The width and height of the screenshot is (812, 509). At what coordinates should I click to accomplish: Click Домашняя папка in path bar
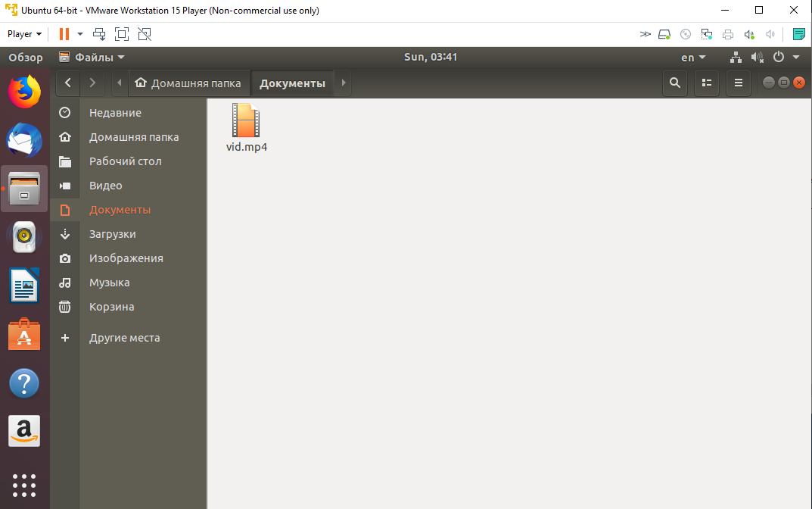tap(188, 83)
